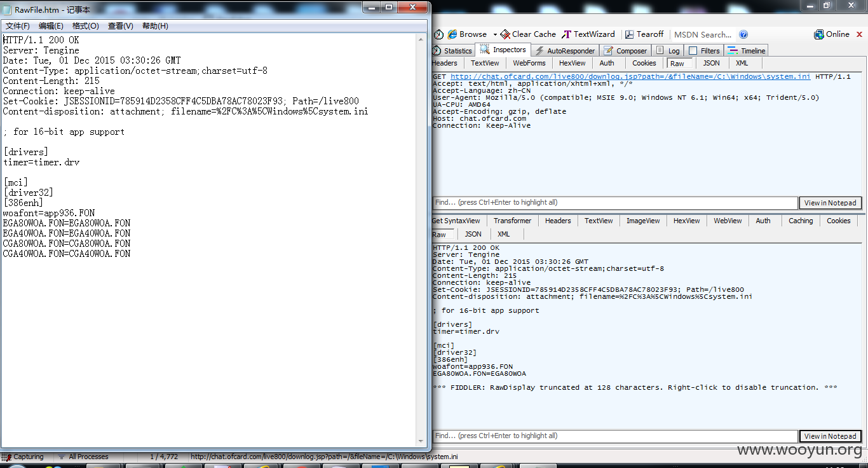Viewport: 868px width, 468px height.
Task: Click the timer icon in Fiddler toolbar
Action: pyautogui.click(x=438, y=34)
